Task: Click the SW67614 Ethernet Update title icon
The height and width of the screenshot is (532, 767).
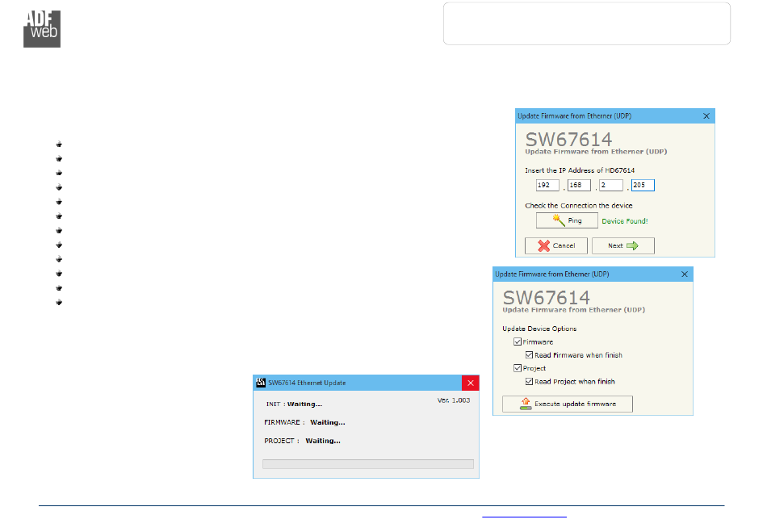Action: (x=260, y=383)
